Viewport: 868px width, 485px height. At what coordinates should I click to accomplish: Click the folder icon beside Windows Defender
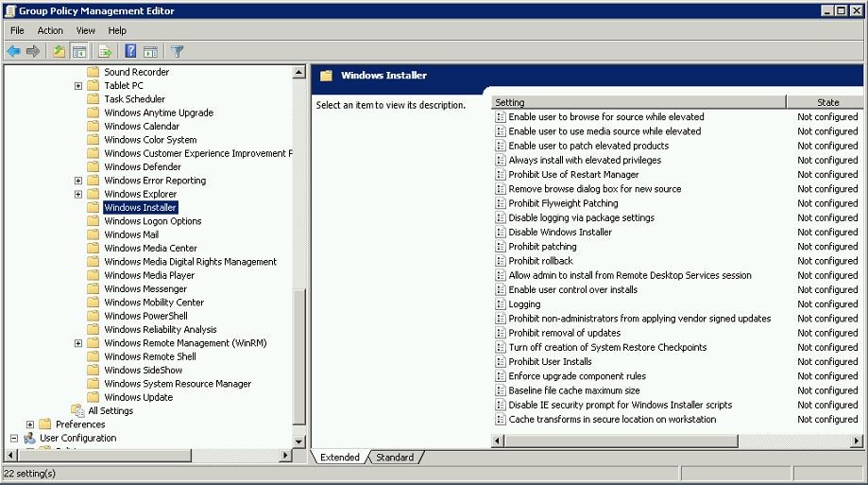click(x=93, y=166)
